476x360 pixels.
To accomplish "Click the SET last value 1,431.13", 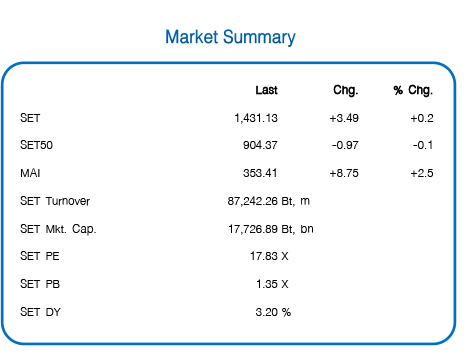I will click(256, 118).
